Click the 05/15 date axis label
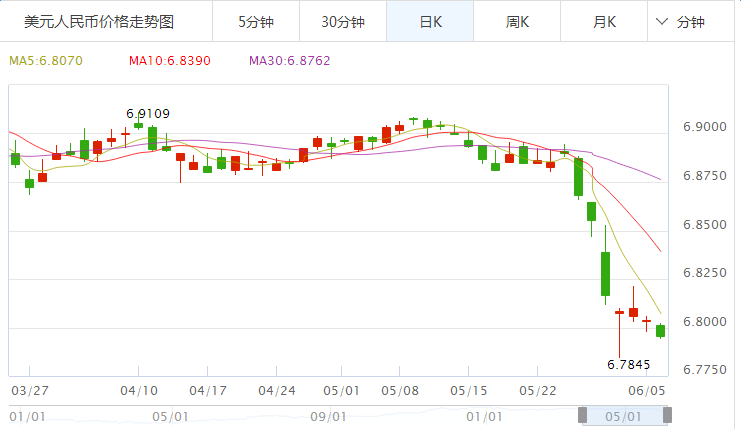The height and width of the screenshot is (429, 741). [x=469, y=391]
